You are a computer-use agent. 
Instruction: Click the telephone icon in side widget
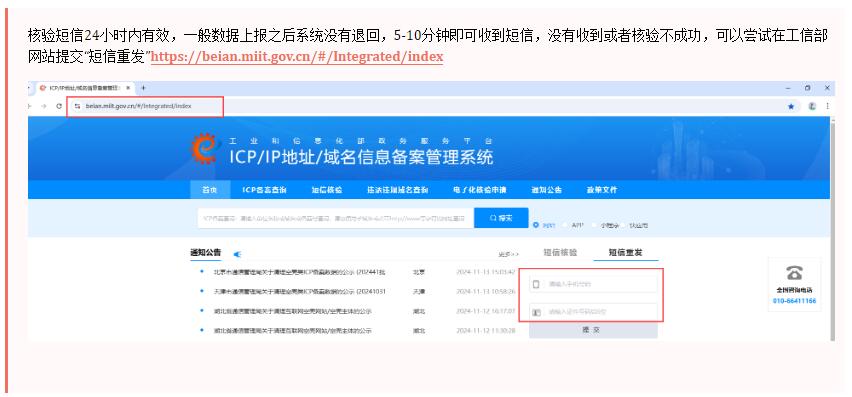tap(794, 273)
